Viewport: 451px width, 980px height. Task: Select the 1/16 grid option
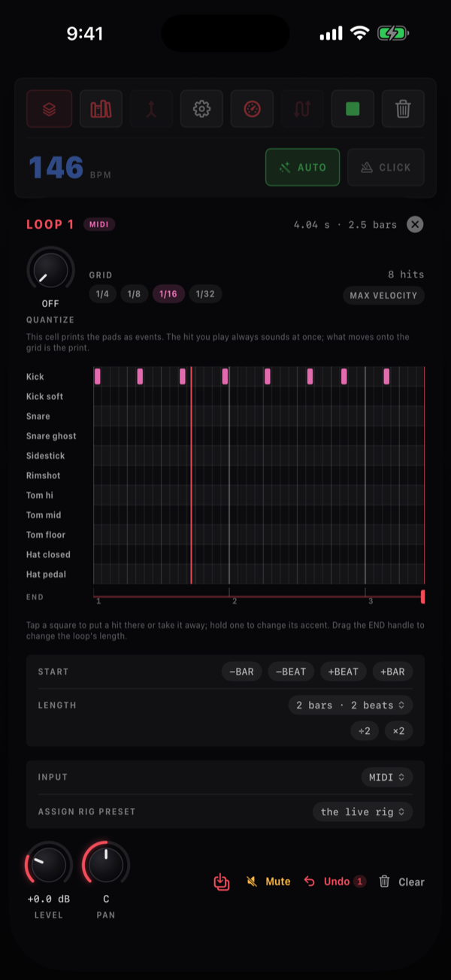coord(168,294)
